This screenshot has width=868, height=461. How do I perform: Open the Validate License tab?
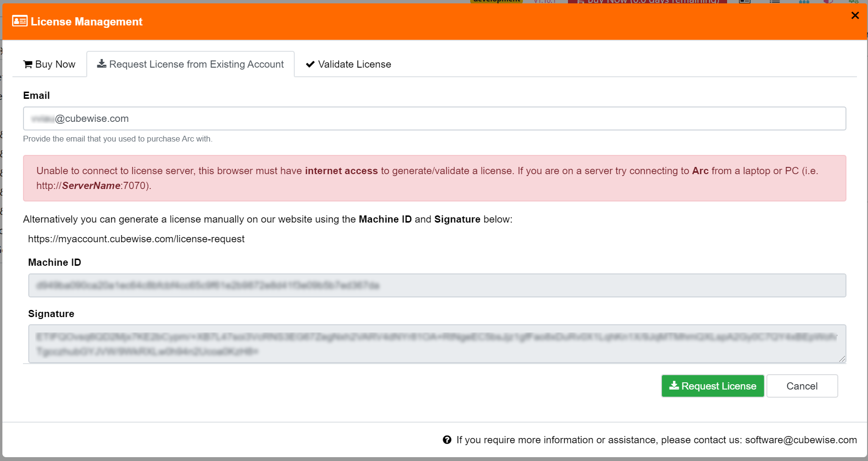pos(348,64)
